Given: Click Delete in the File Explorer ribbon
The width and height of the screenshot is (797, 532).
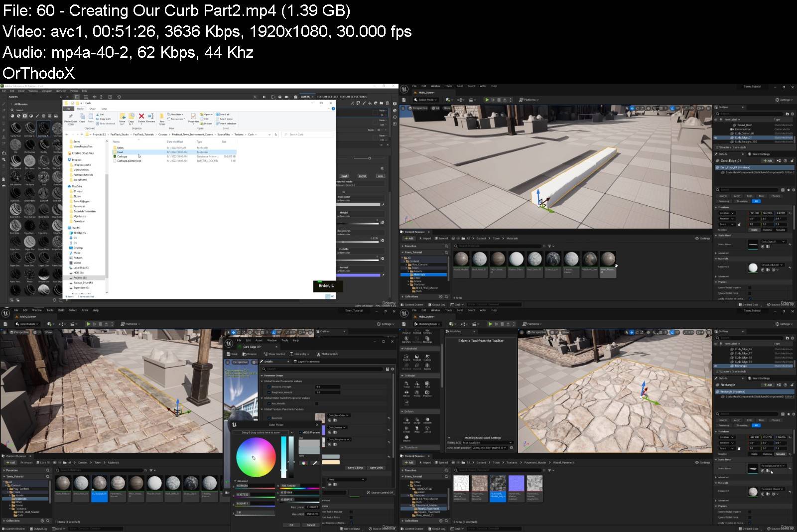Looking at the screenshot, I should [141, 119].
